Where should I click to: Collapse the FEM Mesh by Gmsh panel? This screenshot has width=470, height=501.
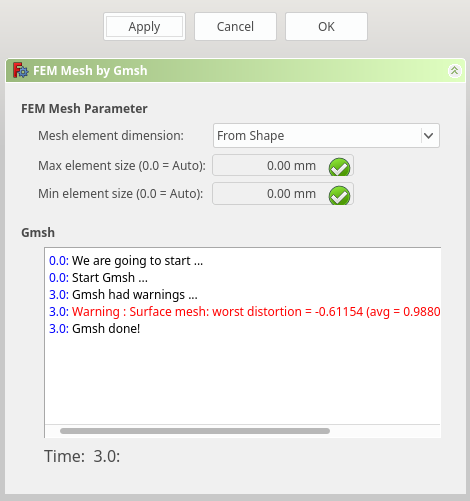click(x=454, y=71)
